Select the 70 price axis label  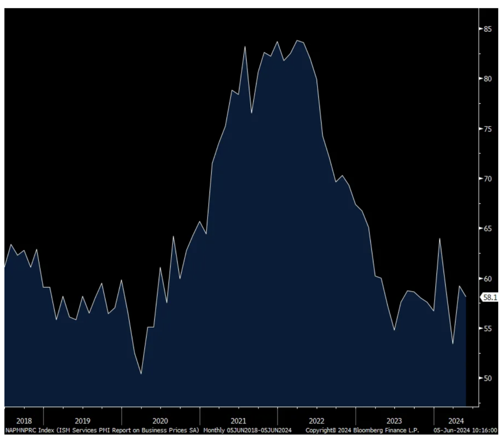[x=487, y=179]
